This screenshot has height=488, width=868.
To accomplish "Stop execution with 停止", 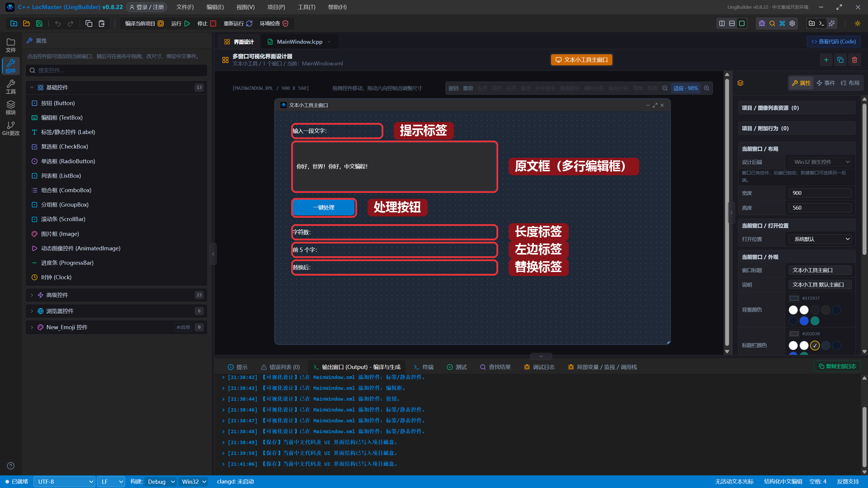I will click(207, 23).
